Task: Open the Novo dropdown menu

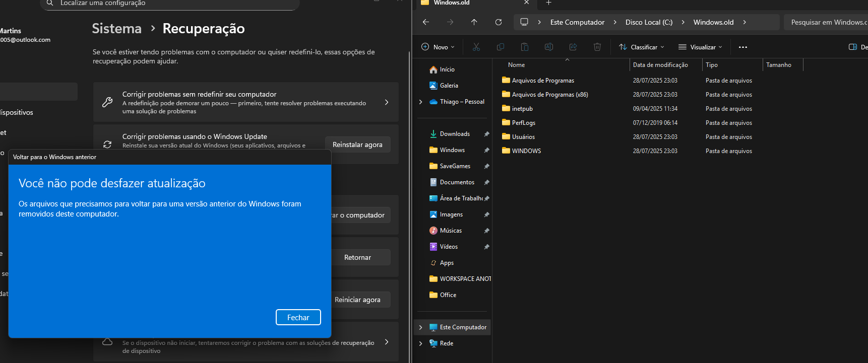Action: point(438,47)
